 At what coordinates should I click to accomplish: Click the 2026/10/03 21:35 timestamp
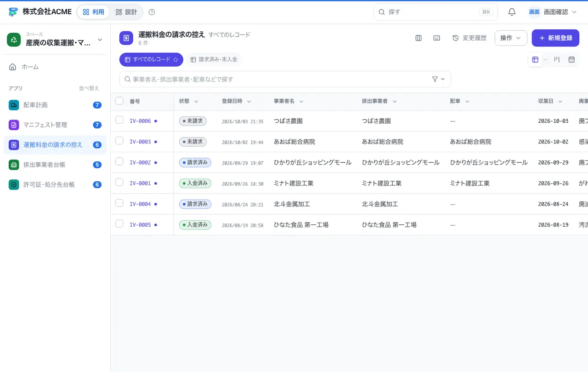(x=243, y=121)
